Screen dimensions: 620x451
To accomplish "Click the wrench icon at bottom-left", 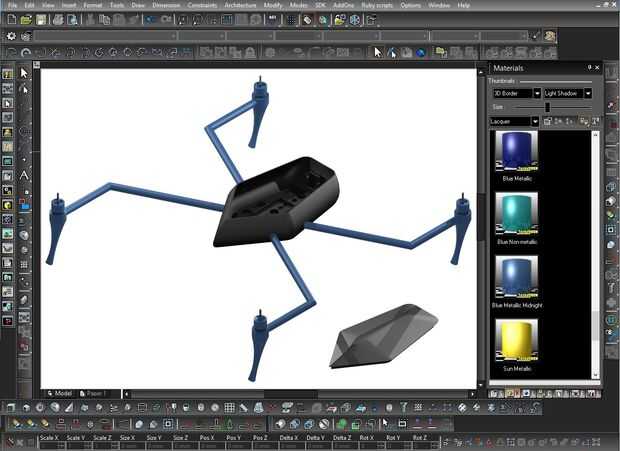I will [10, 442].
